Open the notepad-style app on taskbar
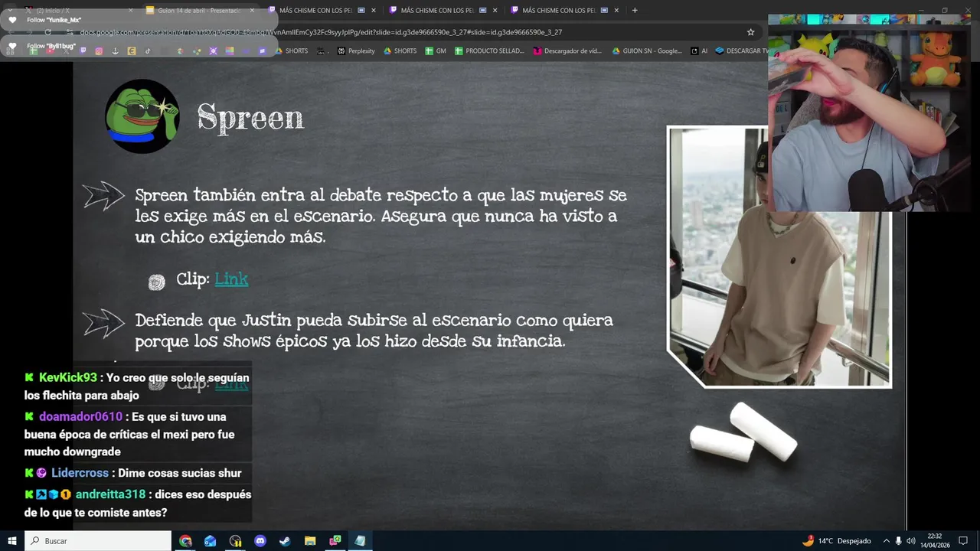This screenshot has width=980, height=551. (x=360, y=540)
